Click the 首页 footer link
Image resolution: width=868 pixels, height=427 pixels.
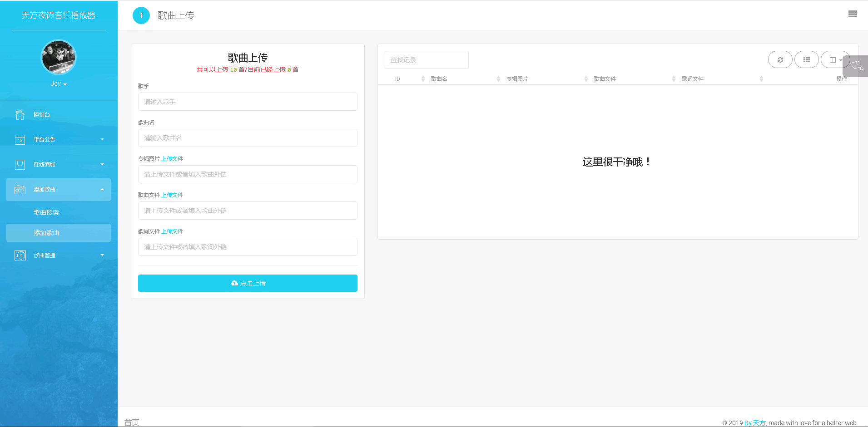click(x=132, y=422)
